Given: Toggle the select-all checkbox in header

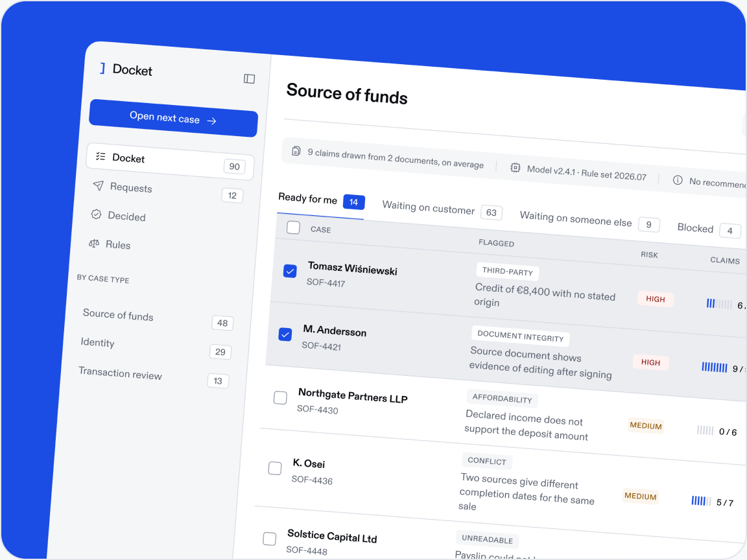Looking at the screenshot, I should coord(294,227).
